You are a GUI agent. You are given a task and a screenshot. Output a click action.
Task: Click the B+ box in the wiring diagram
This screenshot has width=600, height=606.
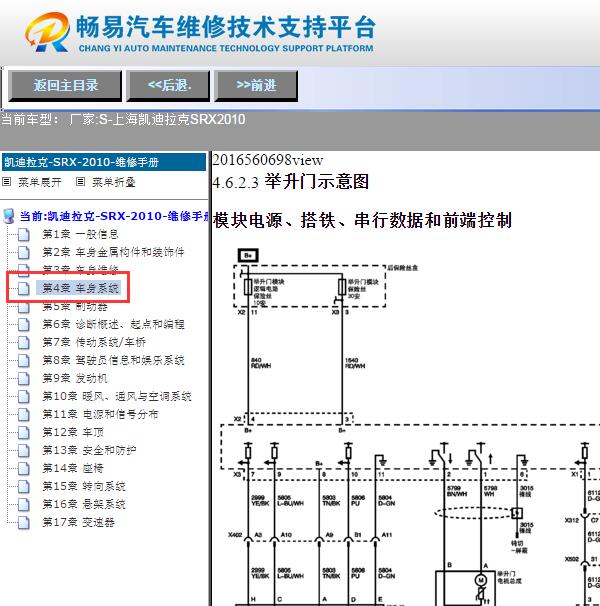tap(247, 255)
